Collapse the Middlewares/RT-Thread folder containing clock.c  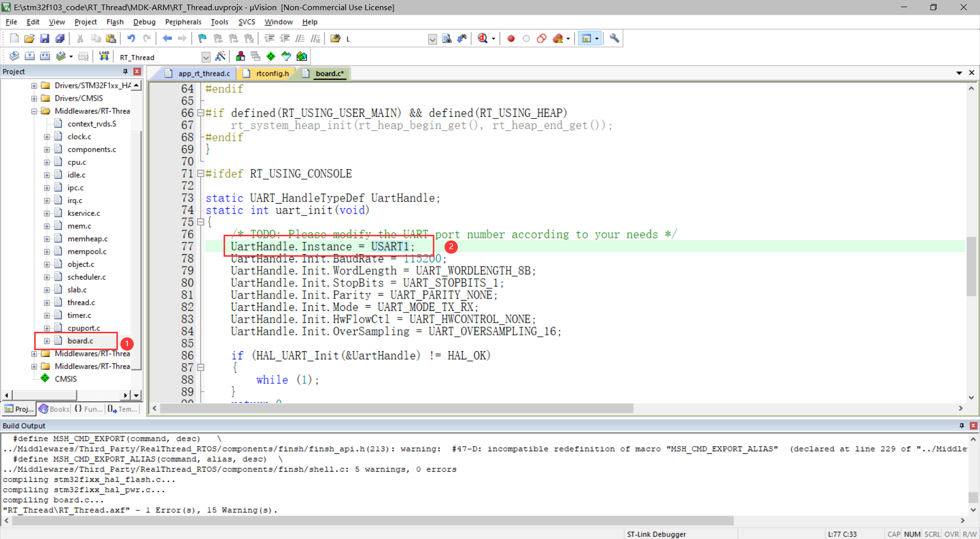click(34, 111)
